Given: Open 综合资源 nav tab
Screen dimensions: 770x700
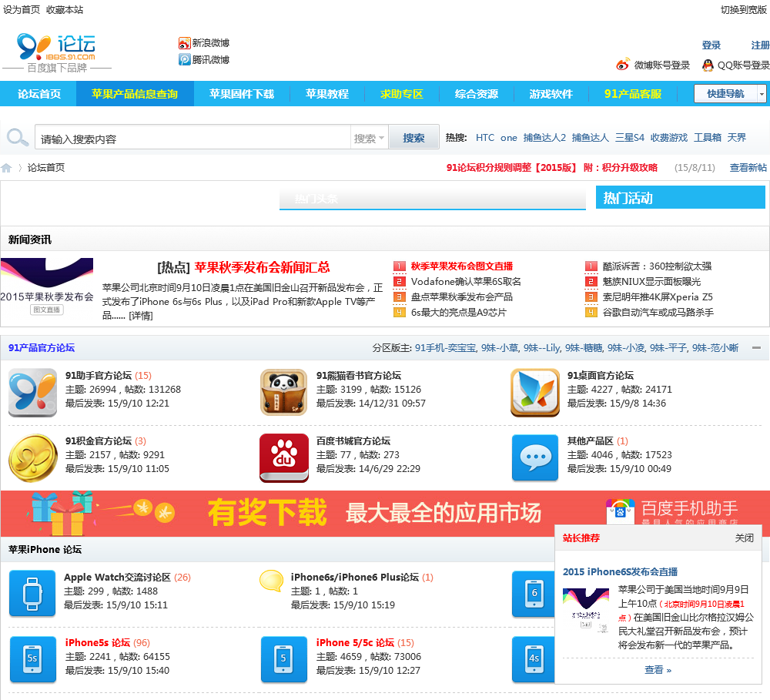Looking at the screenshot, I should [477, 94].
